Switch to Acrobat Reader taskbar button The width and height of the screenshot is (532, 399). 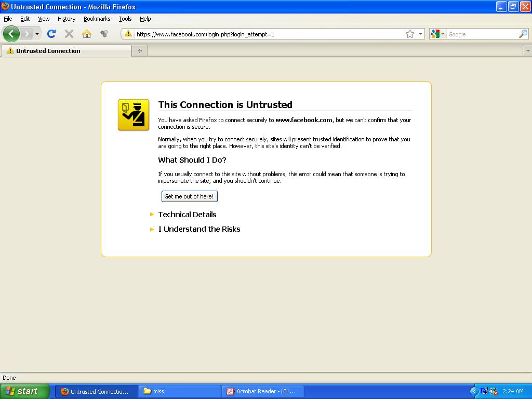pyautogui.click(x=262, y=392)
